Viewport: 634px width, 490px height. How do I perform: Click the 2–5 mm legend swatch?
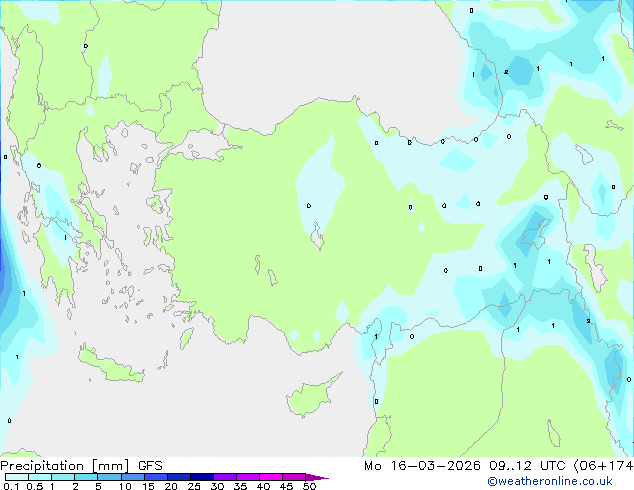(x=86, y=477)
